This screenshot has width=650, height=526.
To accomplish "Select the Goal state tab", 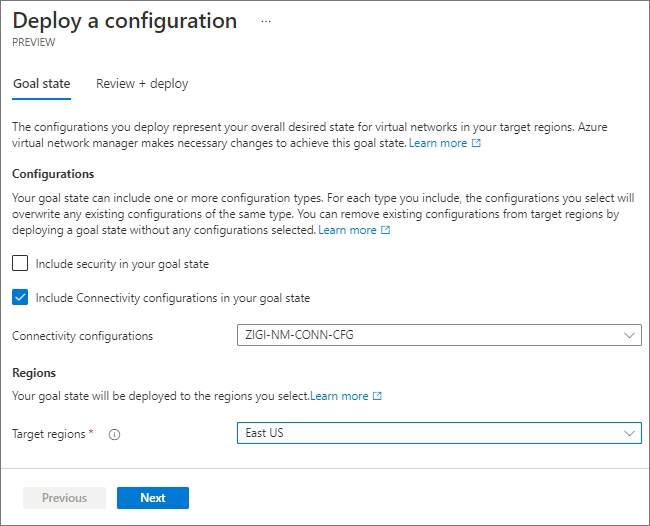I will click(x=42, y=84).
